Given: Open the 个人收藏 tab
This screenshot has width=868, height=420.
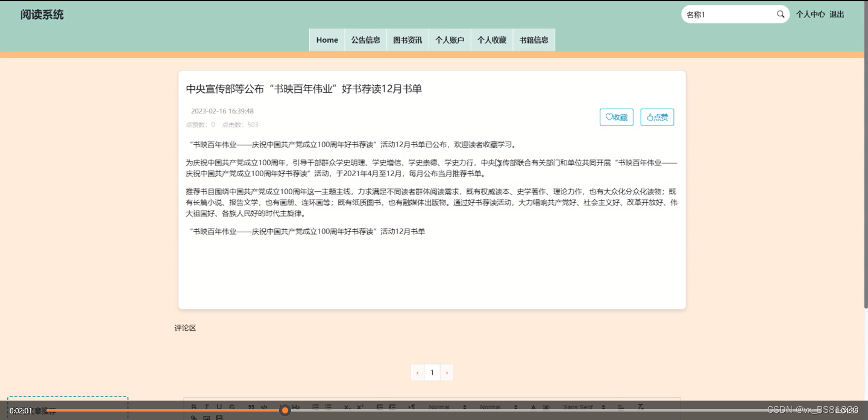Looking at the screenshot, I should [x=492, y=40].
